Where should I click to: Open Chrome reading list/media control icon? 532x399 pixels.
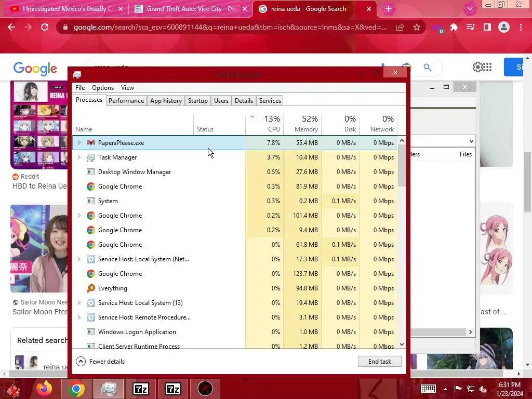470,27
